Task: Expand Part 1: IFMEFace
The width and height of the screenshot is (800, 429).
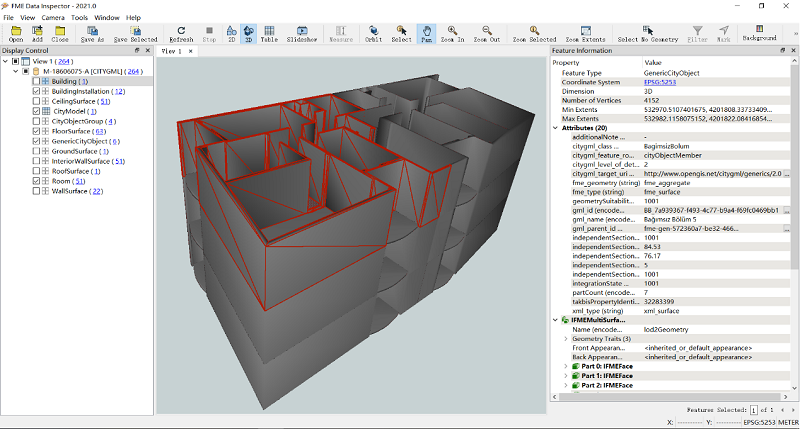Action: pyautogui.click(x=566, y=376)
